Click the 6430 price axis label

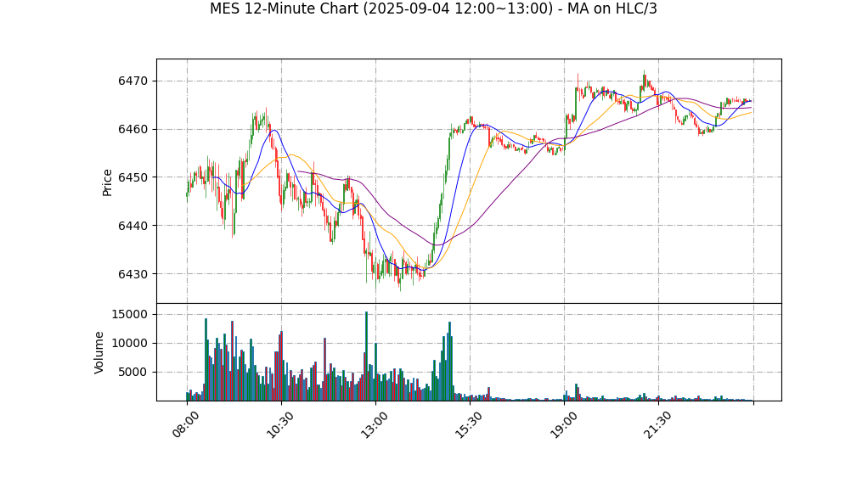coord(132,274)
